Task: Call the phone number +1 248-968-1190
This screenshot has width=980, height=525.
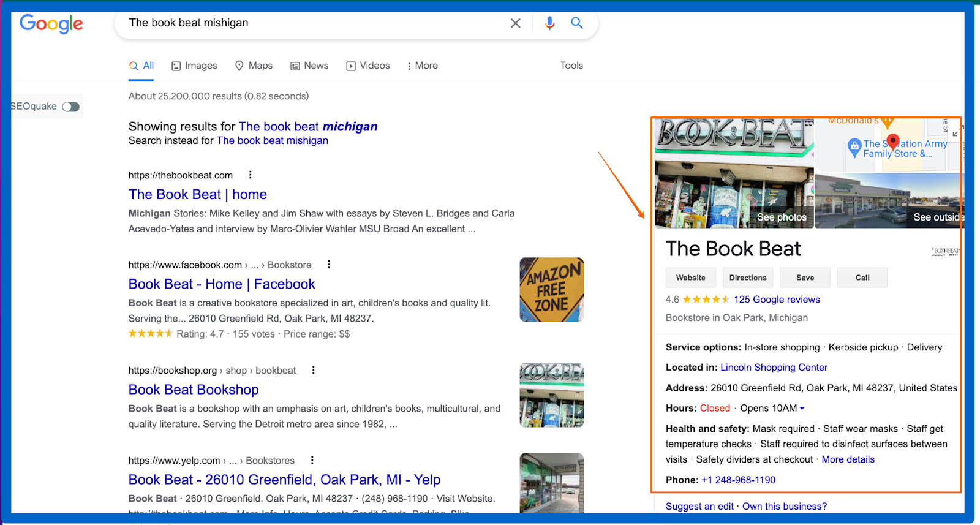Action: (738, 480)
